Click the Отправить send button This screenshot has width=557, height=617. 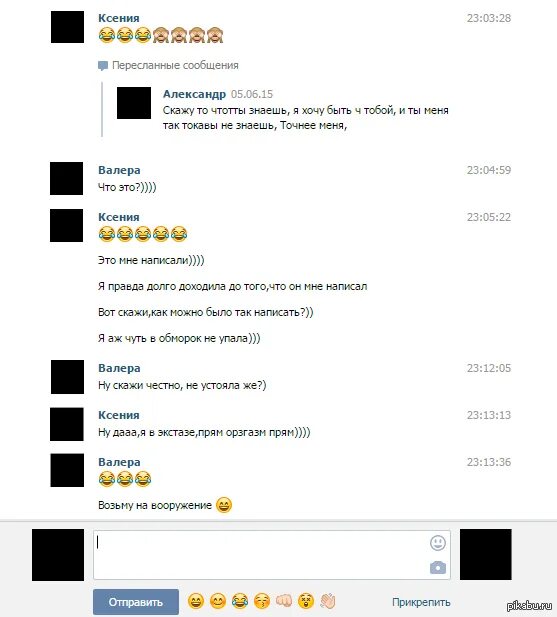[136, 602]
